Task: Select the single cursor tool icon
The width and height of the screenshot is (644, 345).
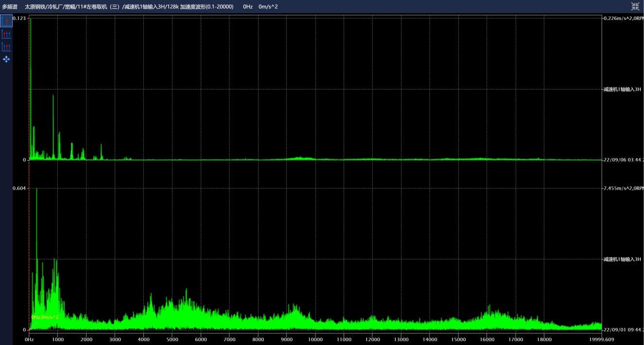Action: pos(6,21)
